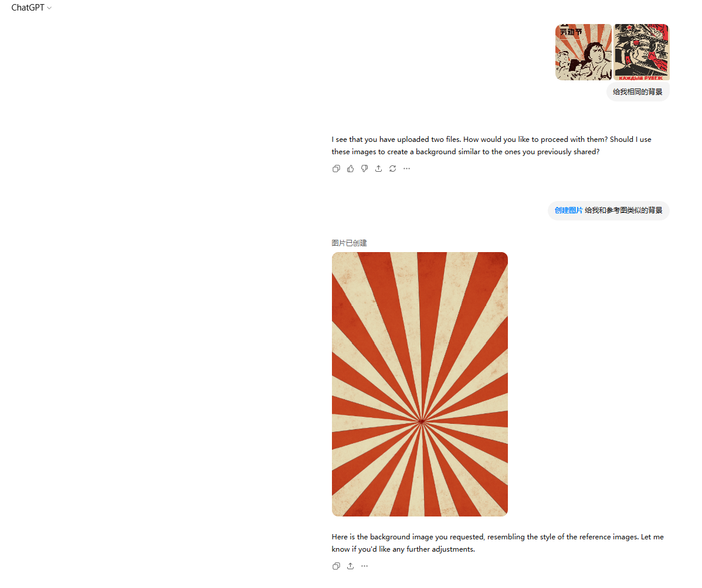Screen dimensions: 702x588
Task: Open the generated red sunburst image
Action: pyautogui.click(x=419, y=384)
